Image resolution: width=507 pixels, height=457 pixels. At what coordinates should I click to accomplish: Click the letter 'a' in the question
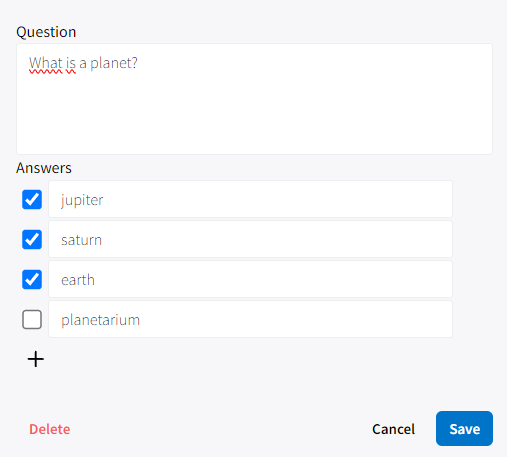click(x=83, y=64)
